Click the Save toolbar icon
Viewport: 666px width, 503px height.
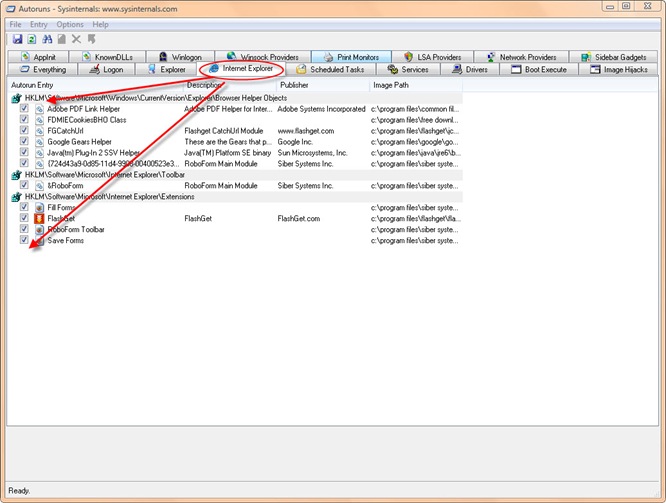[17, 39]
